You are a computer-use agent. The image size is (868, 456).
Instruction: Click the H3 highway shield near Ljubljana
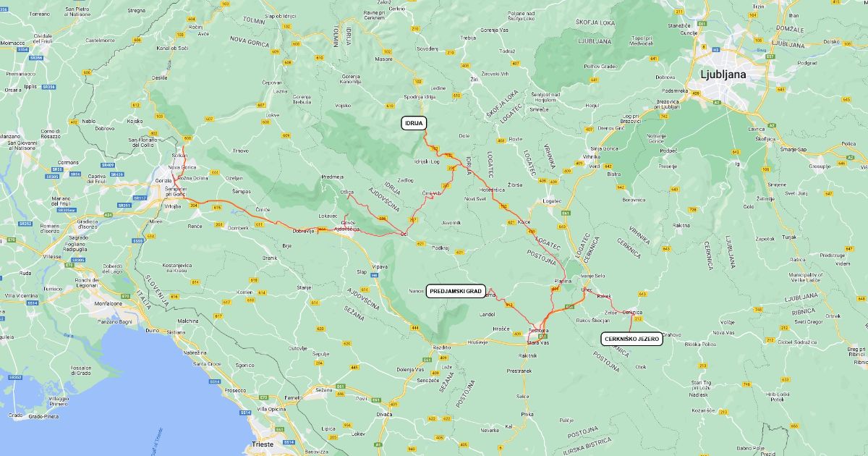[715, 50]
